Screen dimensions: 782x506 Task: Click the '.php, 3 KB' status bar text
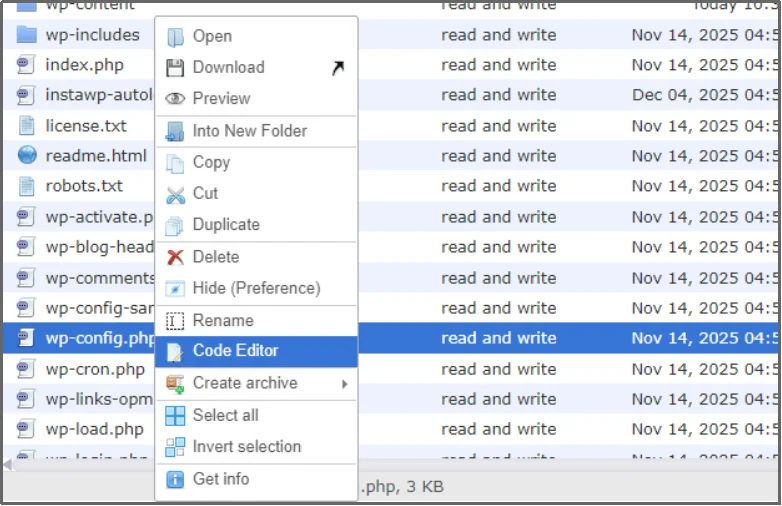402,487
